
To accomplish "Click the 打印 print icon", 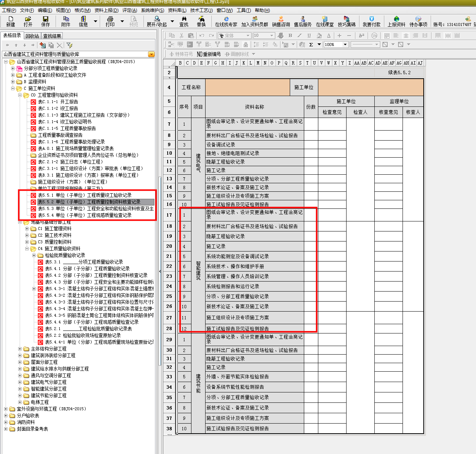I will tap(110, 21).
